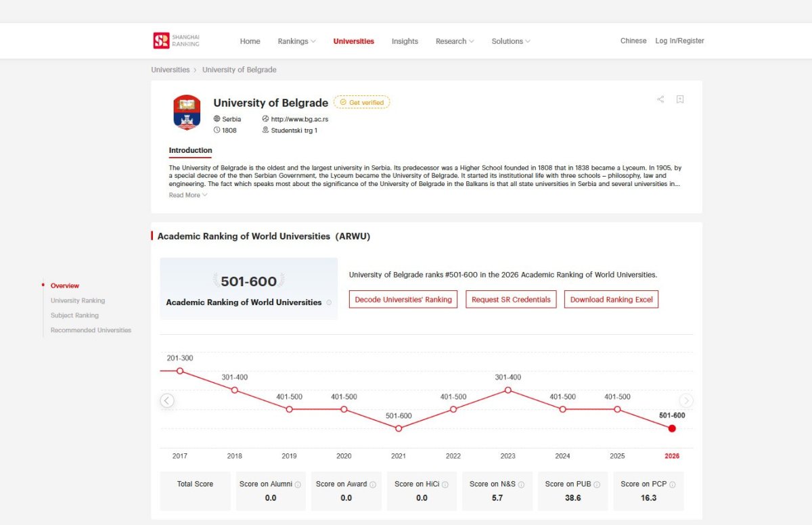Click info icon next to Score on N&S
The image size is (812, 525).
521,484
